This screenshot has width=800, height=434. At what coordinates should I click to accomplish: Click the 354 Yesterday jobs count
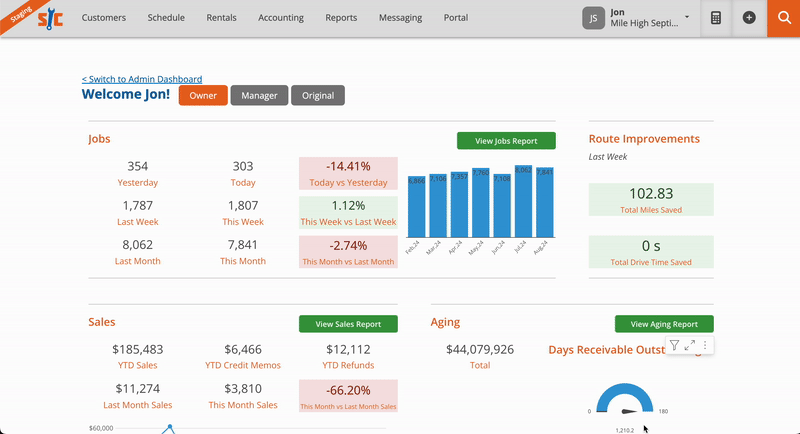coord(138,166)
